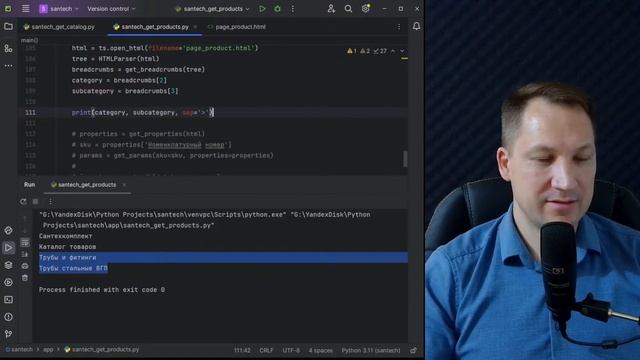Screen dimensions: 640x360
Task: Place cursor on line 111 print statement
Action: pos(142,113)
